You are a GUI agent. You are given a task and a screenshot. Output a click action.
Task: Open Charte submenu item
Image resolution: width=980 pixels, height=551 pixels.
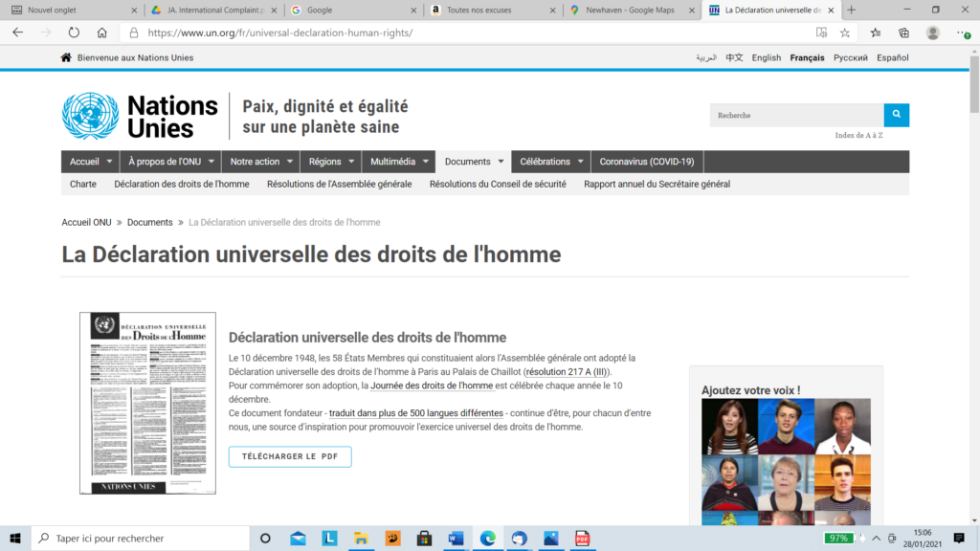(x=83, y=185)
